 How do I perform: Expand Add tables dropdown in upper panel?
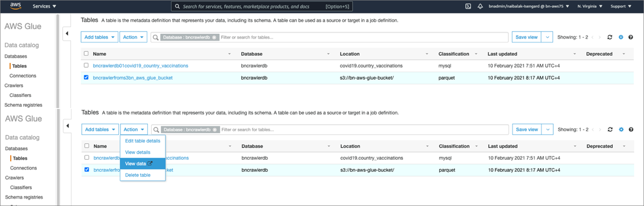click(x=99, y=37)
